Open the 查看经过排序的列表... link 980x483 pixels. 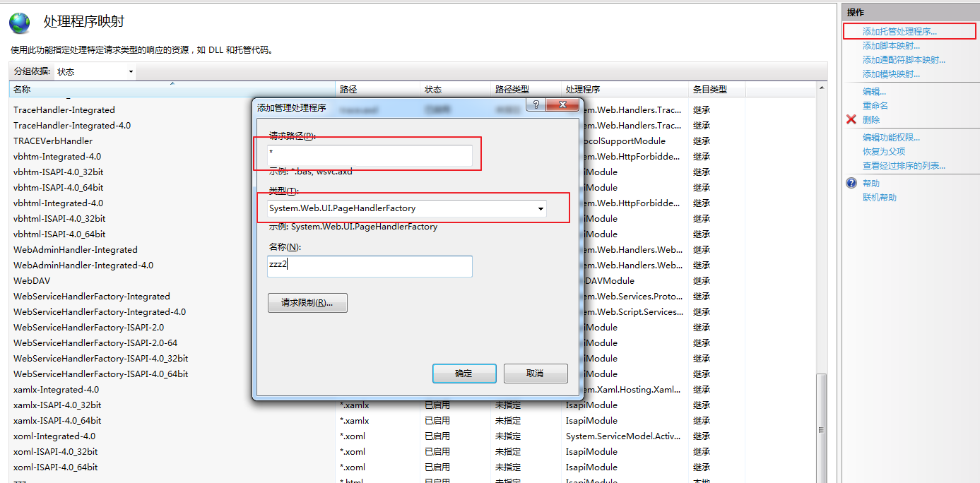[x=904, y=166]
